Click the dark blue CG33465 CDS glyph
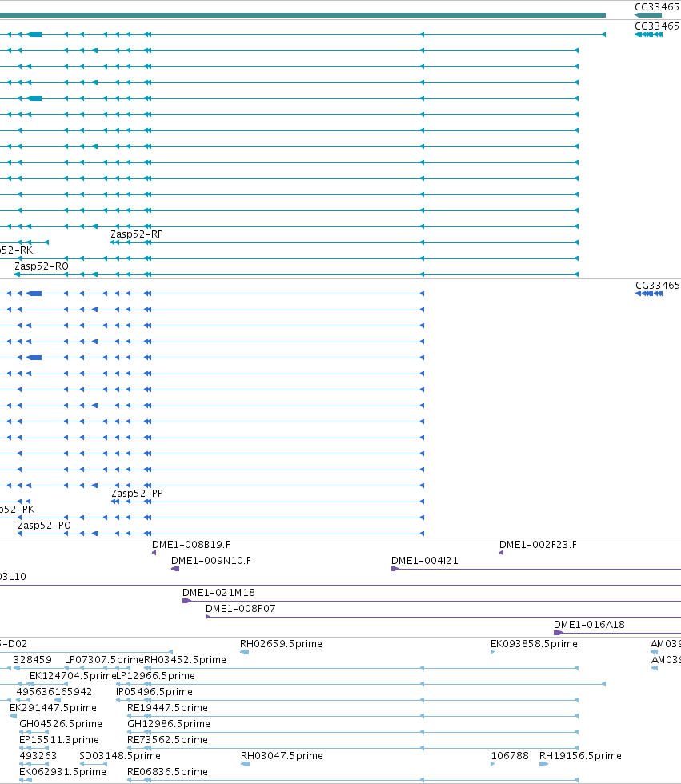The width and height of the screenshot is (681, 784). pos(649,294)
